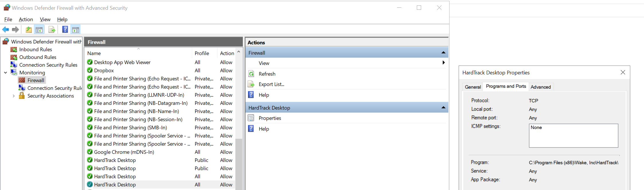Click Properties under HardTrack Desktop actions
The image size is (644, 190).
[x=270, y=118]
